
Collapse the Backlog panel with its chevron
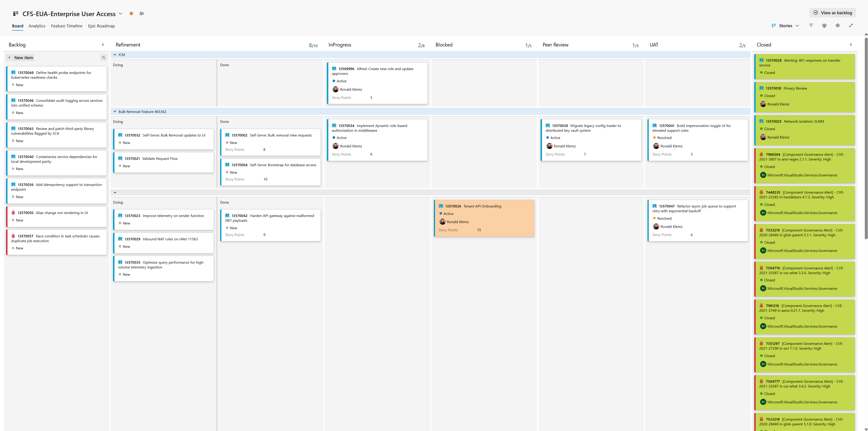tap(103, 44)
